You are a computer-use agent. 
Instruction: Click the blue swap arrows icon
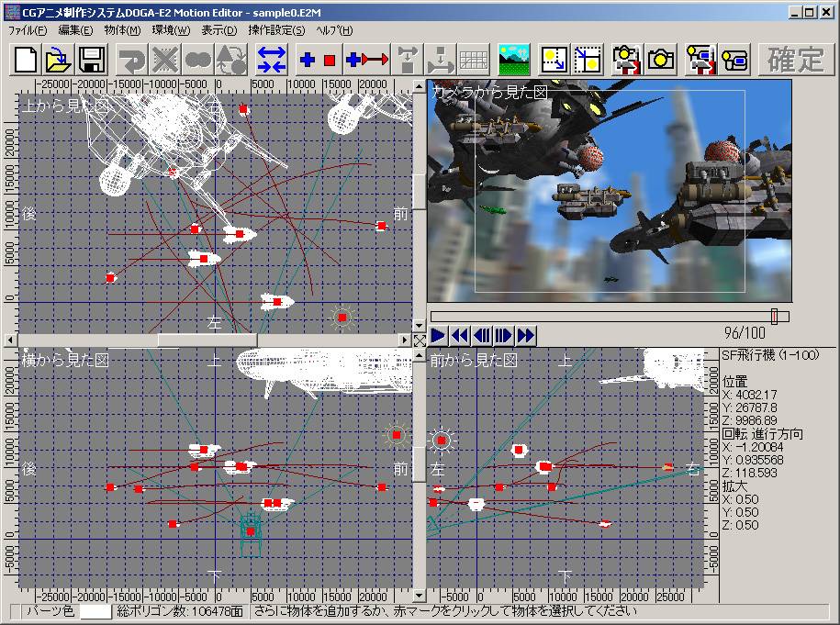click(x=272, y=61)
